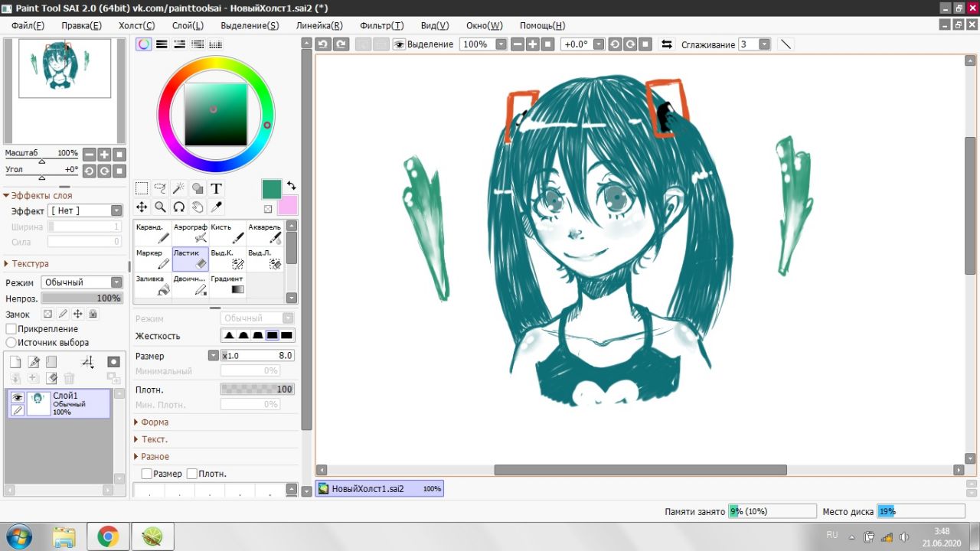The height and width of the screenshot is (551, 980).
Task: Open layer Режим dropdown Обычный
Action: click(x=82, y=282)
